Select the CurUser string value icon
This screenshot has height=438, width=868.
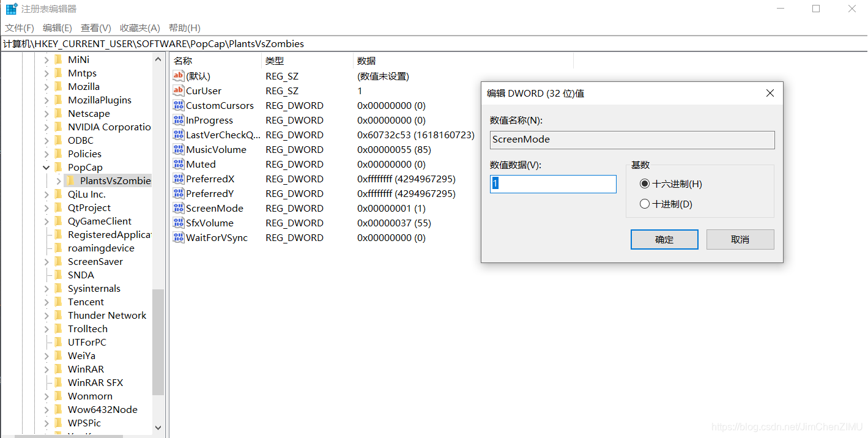(x=179, y=91)
